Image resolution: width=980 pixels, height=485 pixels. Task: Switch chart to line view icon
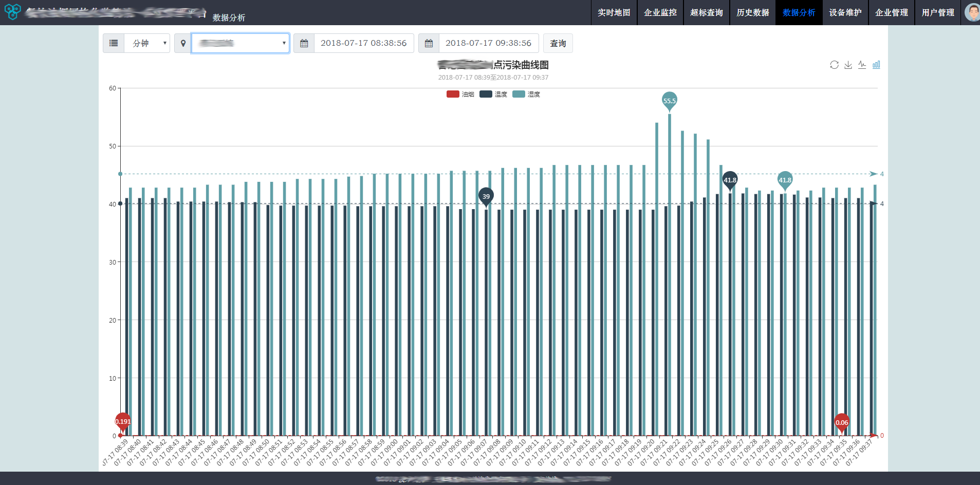[862, 65]
